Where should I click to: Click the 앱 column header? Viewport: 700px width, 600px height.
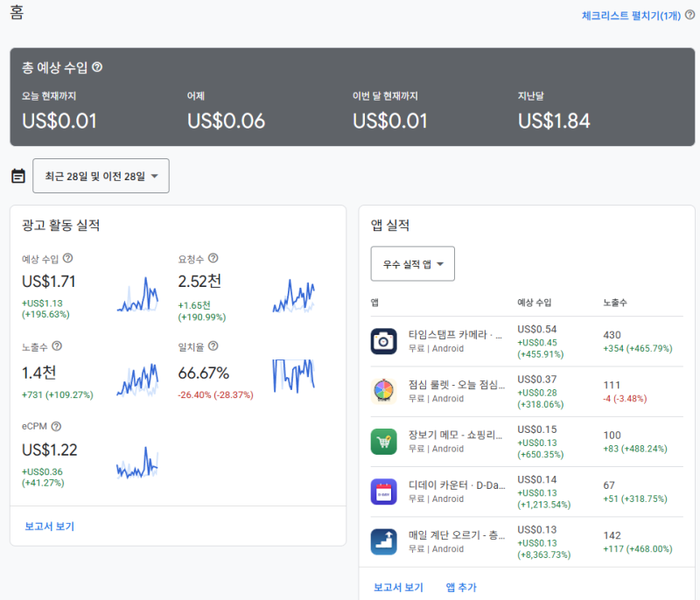pyautogui.click(x=374, y=303)
